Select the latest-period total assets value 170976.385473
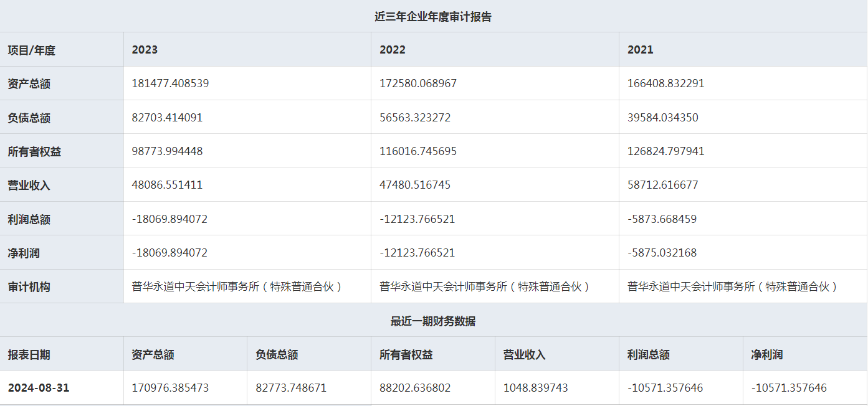The width and height of the screenshot is (868, 406). [170, 388]
